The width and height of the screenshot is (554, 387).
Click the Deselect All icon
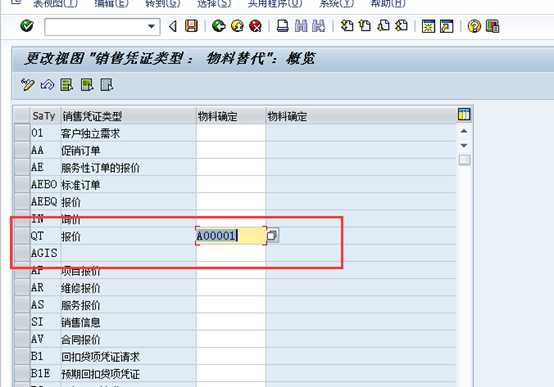(x=107, y=85)
